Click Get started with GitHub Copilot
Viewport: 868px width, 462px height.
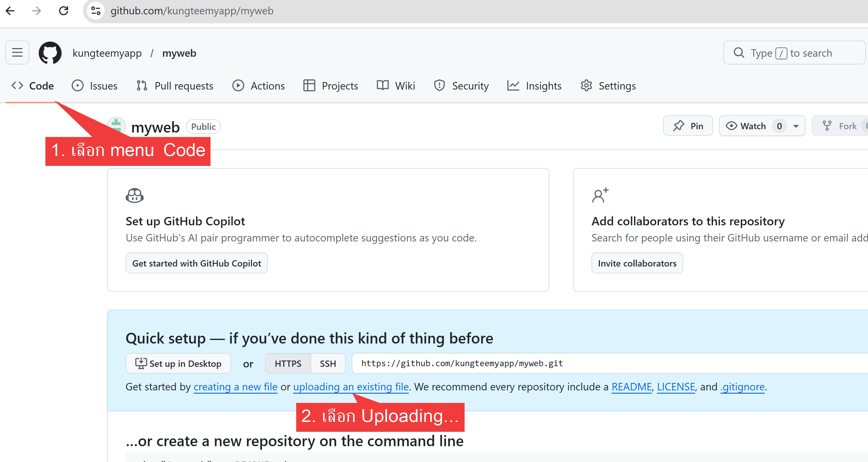(196, 263)
